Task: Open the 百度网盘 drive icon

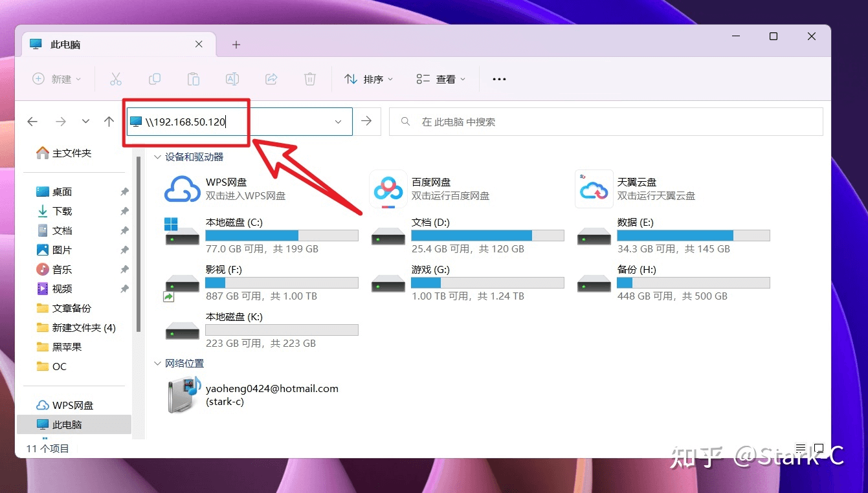Action: pos(389,188)
